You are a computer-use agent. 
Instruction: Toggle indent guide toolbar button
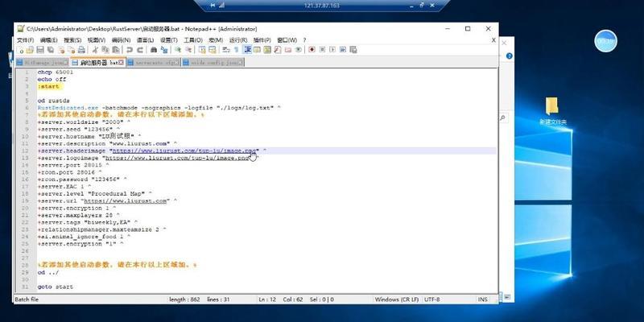(x=247, y=50)
